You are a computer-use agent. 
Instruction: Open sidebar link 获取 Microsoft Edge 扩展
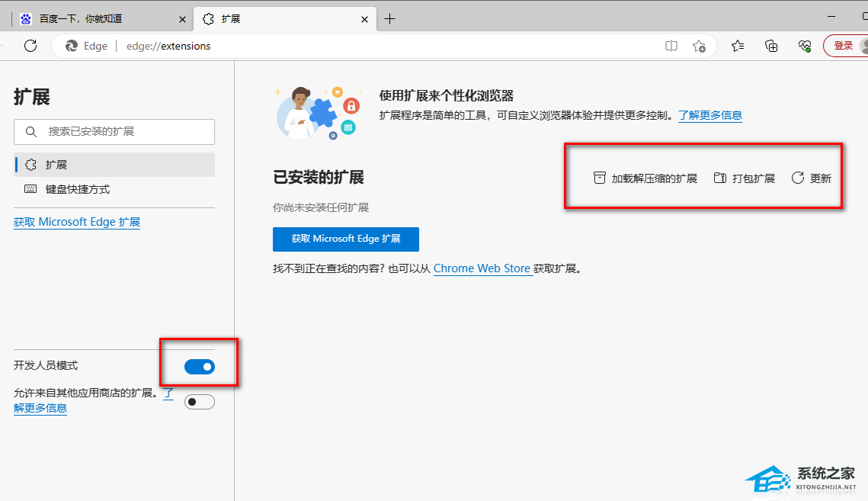point(77,222)
